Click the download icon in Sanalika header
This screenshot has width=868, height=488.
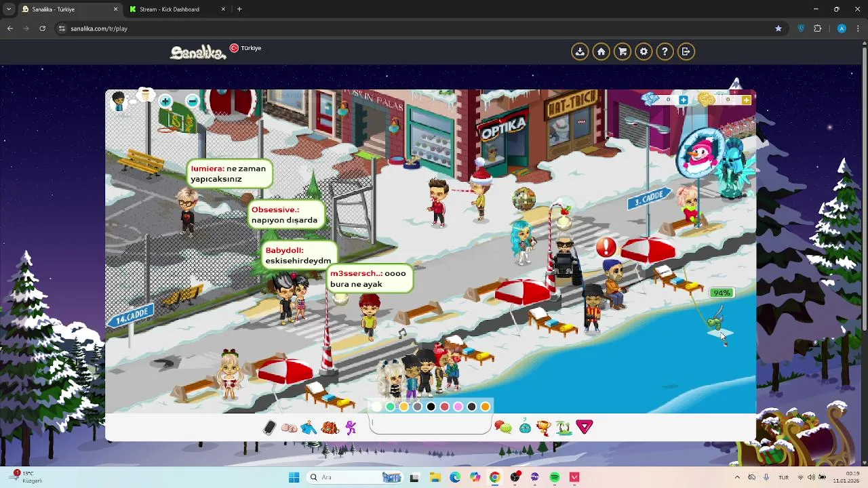point(580,52)
